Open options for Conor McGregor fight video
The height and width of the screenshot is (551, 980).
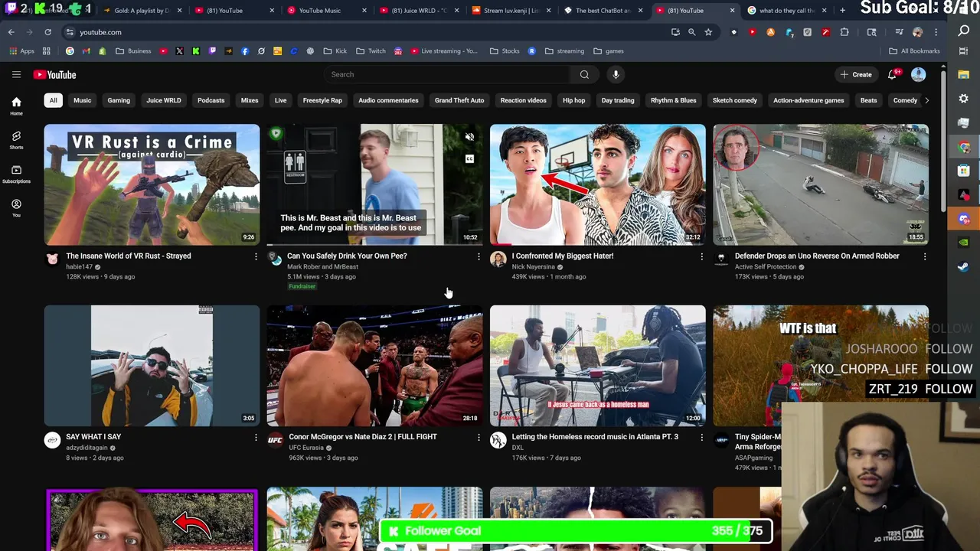479,437
